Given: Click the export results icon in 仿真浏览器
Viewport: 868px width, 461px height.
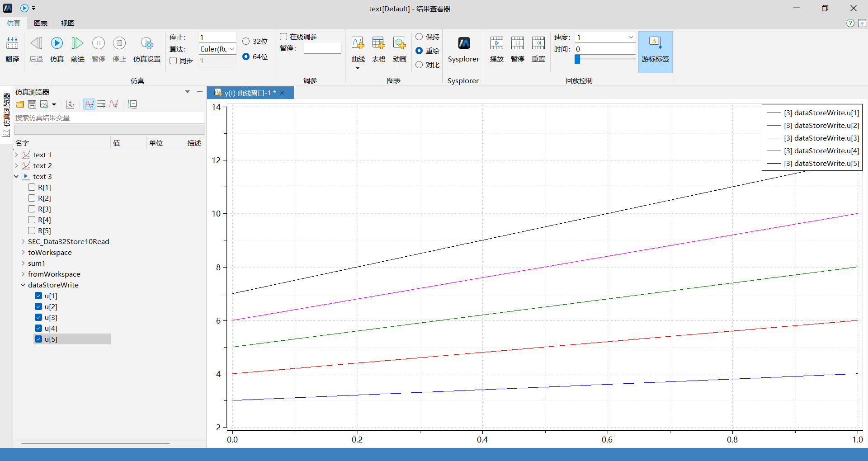Looking at the screenshot, I should [x=44, y=104].
